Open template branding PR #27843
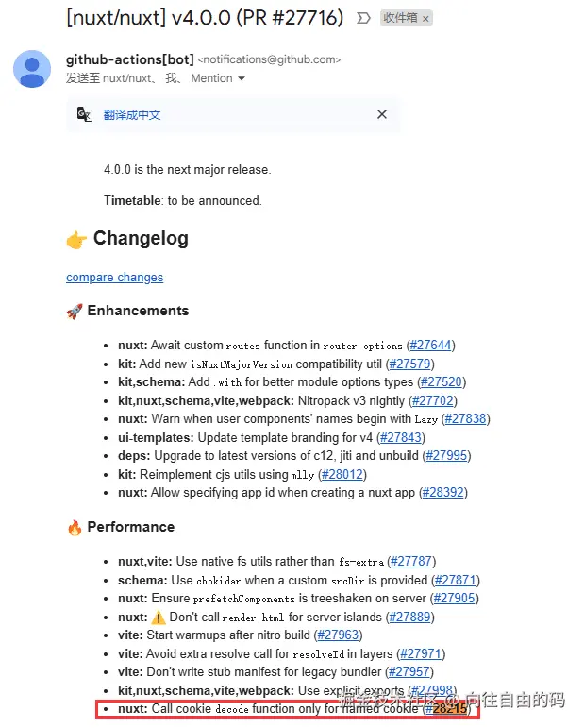This screenshot has width=584, height=728. coord(400,437)
